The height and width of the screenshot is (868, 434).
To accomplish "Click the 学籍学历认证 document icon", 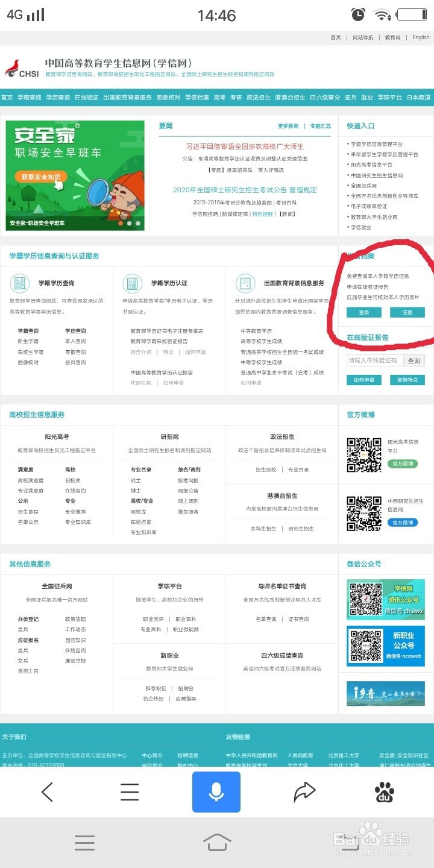I will point(133,283).
